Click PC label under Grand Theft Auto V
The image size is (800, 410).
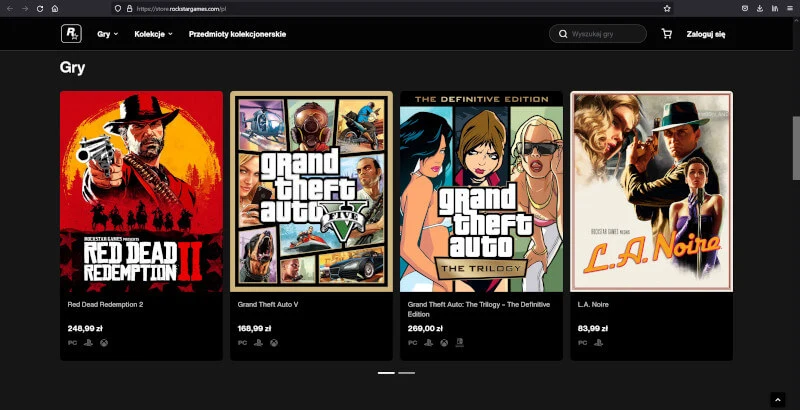(242, 343)
